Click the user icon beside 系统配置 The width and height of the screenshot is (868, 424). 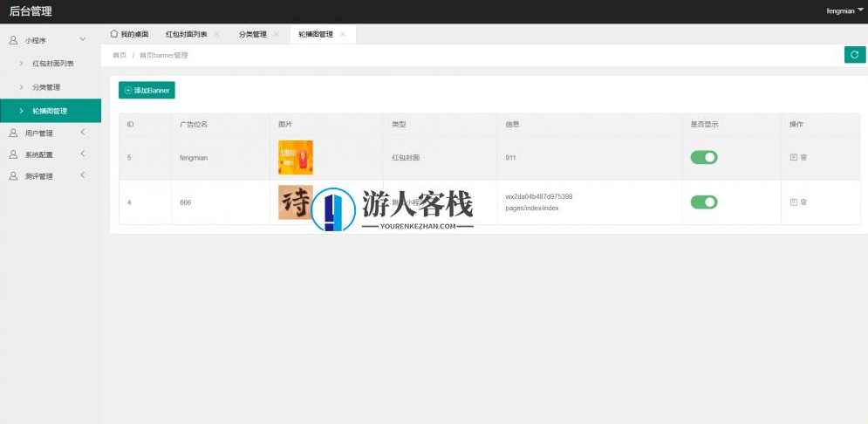(13, 154)
